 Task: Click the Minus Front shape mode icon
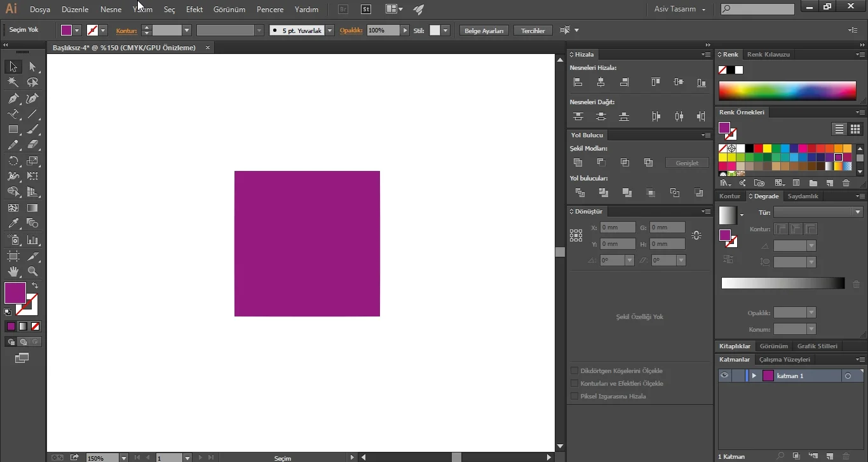click(x=601, y=163)
